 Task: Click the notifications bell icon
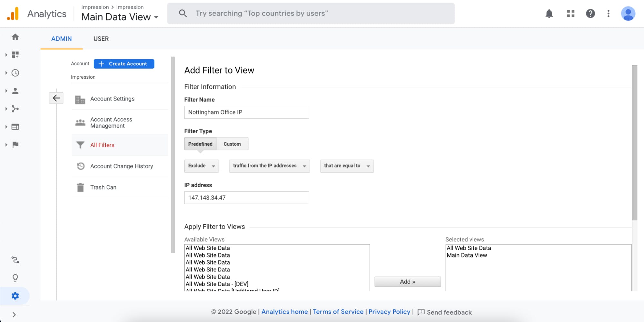point(549,14)
